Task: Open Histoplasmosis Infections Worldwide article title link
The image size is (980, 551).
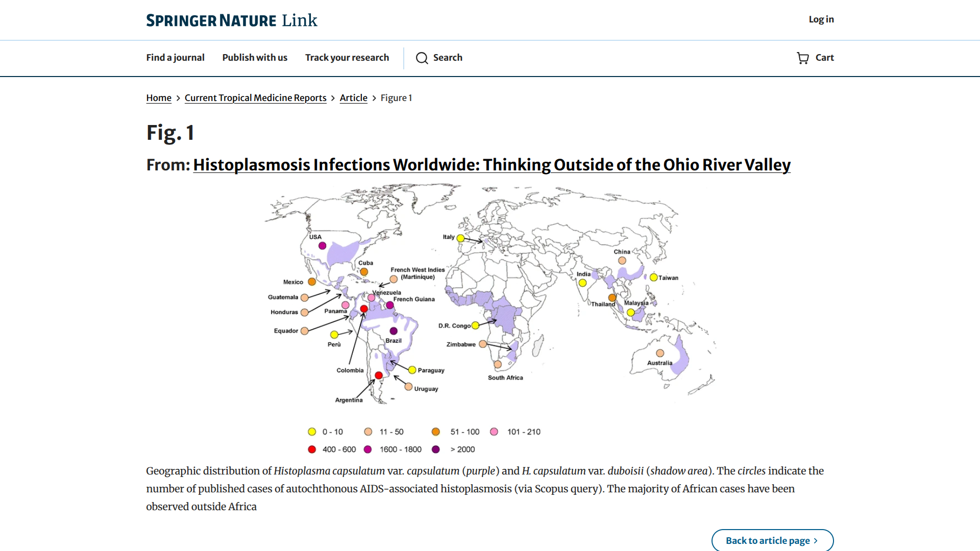Action: point(492,165)
